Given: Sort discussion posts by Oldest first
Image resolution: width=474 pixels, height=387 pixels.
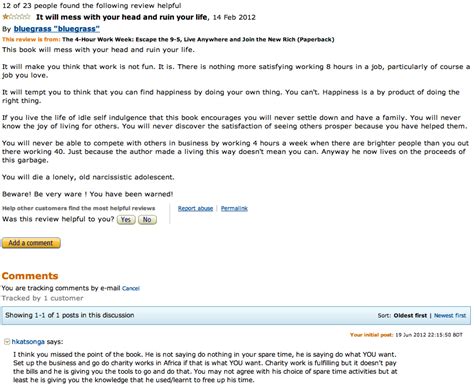Looking at the screenshot, I should pyautogui.click(x=410, y=315).
